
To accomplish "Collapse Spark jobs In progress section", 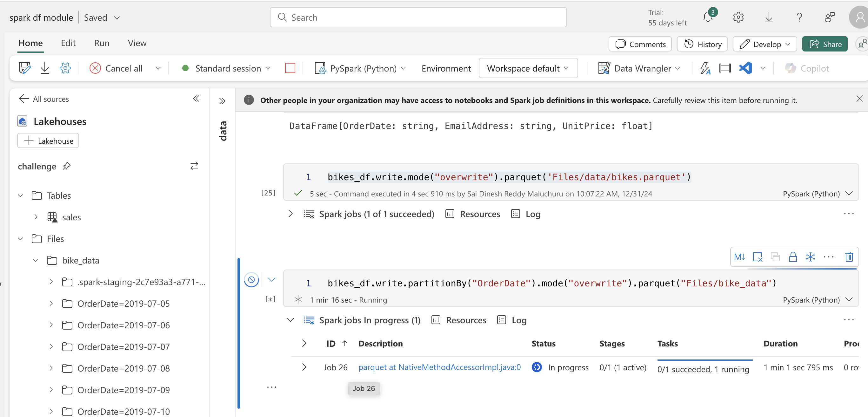I will tap(290, 320).
